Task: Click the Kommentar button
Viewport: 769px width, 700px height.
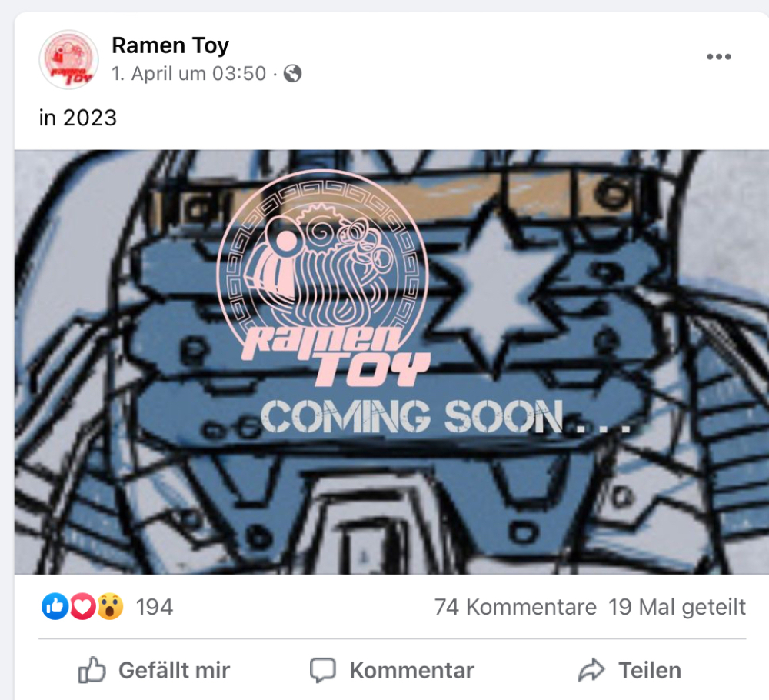Action: tap(392, 670)
